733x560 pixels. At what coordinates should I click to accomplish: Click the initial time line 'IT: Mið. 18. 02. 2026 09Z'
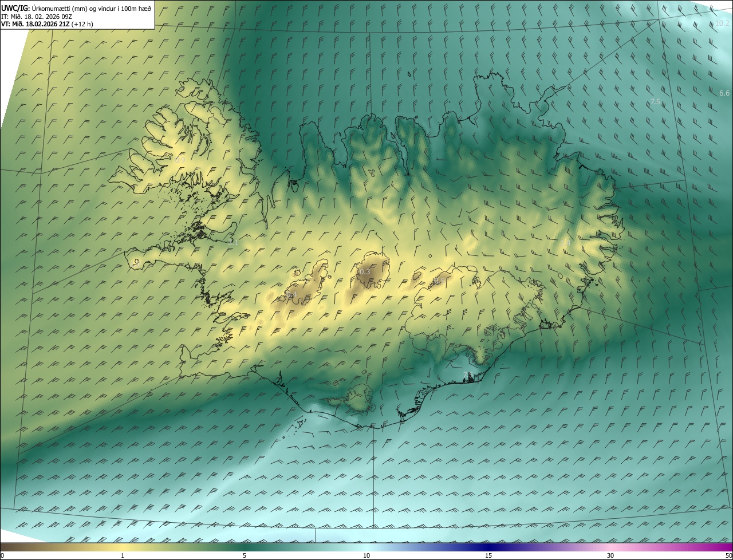36,16
